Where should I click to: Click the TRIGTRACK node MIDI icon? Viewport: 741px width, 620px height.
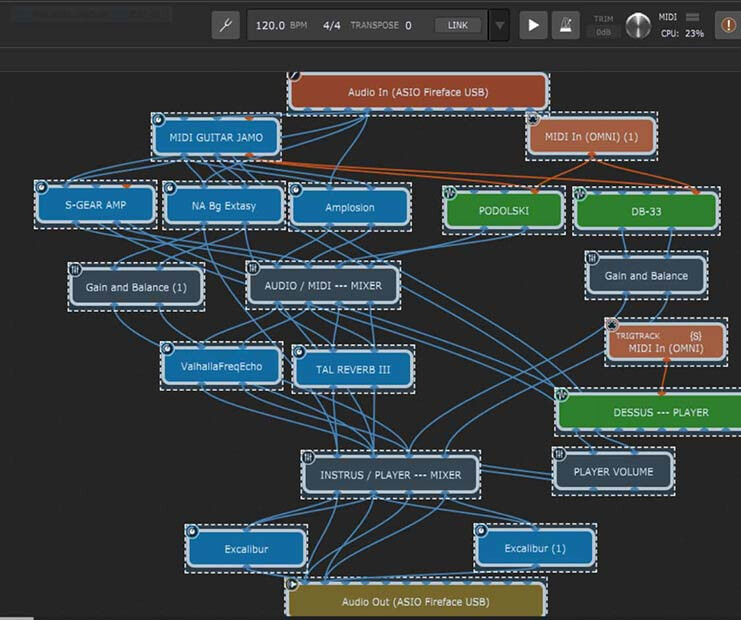coord(612,325)
